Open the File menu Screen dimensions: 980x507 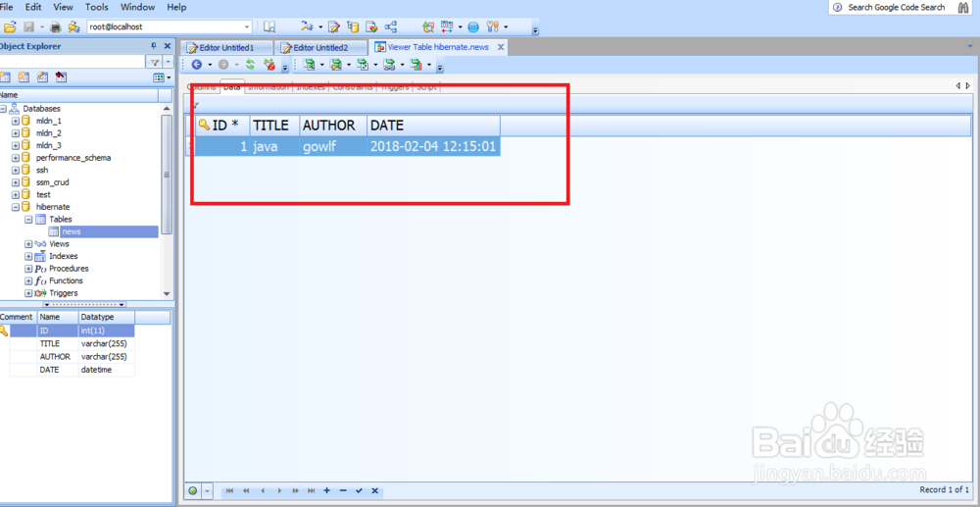(x=7, y=7)
